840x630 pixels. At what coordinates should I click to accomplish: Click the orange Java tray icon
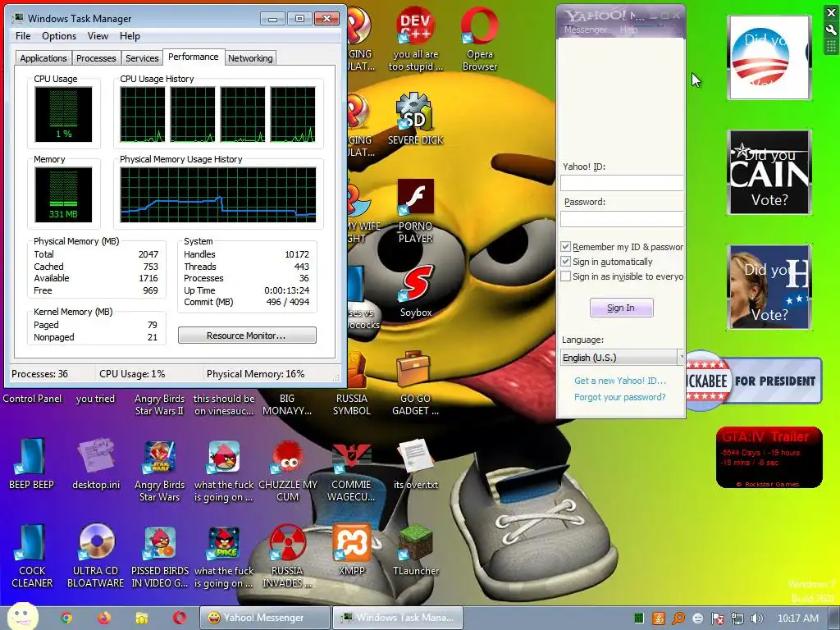pos(659,619)
